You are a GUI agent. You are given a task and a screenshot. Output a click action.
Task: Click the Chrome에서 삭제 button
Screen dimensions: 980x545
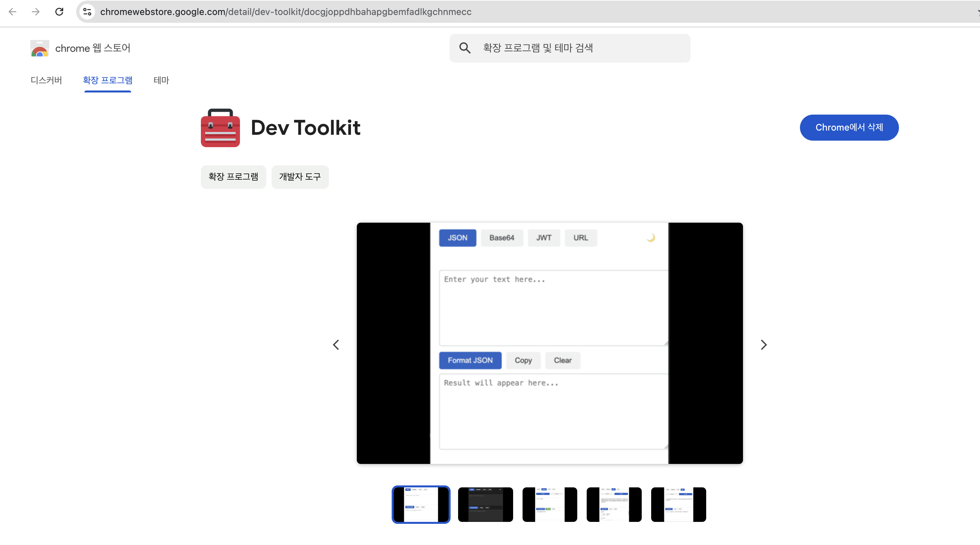849,127
